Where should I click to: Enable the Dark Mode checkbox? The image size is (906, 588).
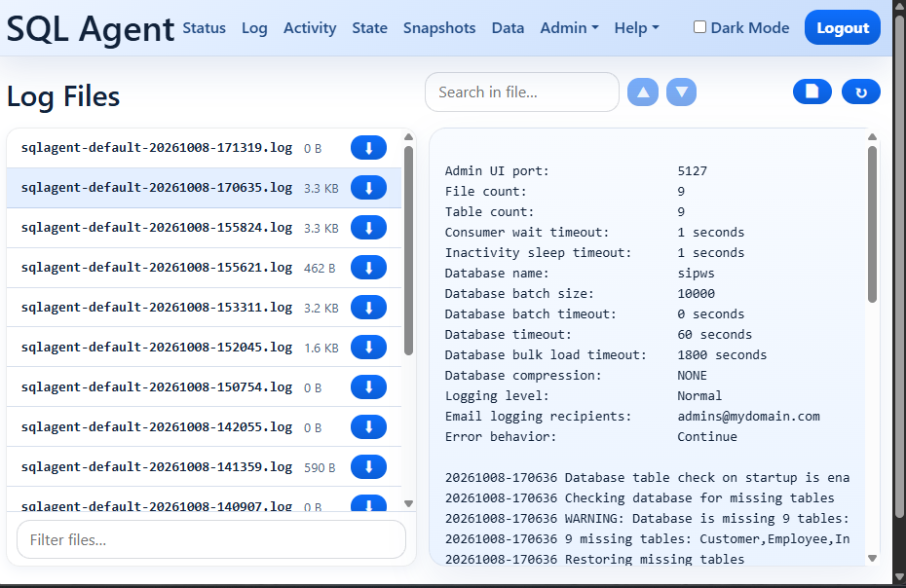coord(699,27)
